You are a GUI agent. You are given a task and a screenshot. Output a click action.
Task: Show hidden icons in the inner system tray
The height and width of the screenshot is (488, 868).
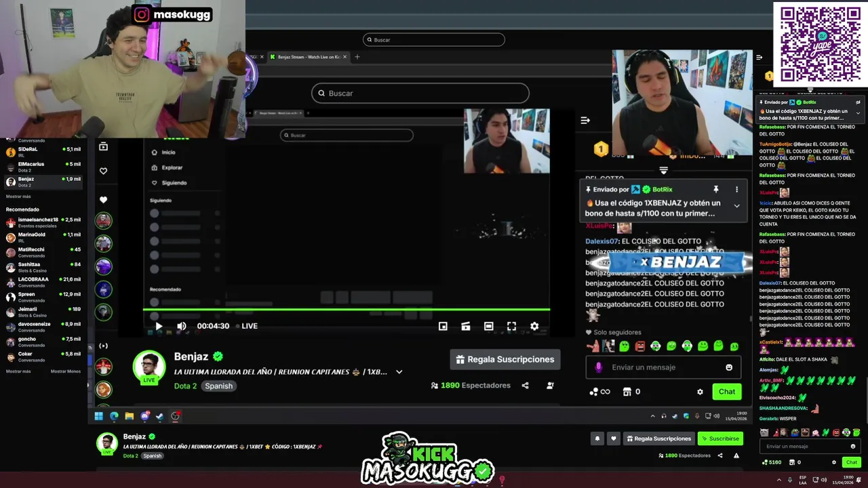653,416
